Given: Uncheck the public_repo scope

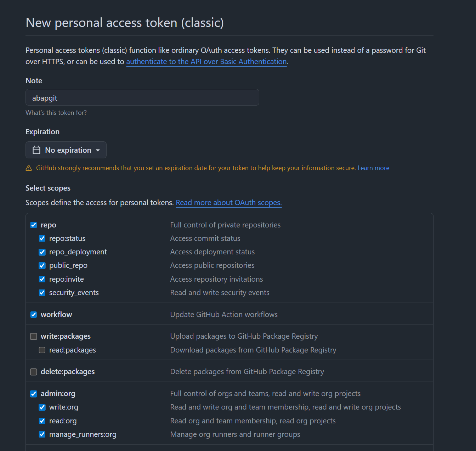Looking at the screenshot, I should click(x=42, y=265).
